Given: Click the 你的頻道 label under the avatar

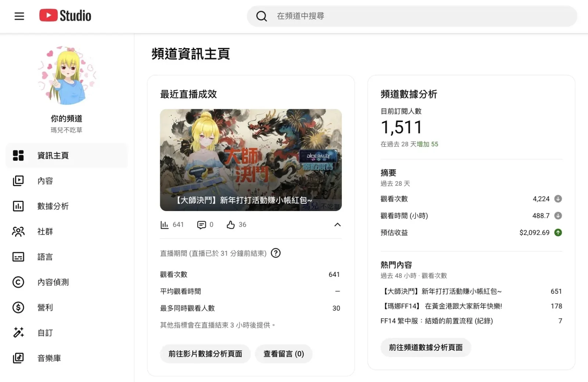Looking at the screenshot, I should tap(67, 118).
